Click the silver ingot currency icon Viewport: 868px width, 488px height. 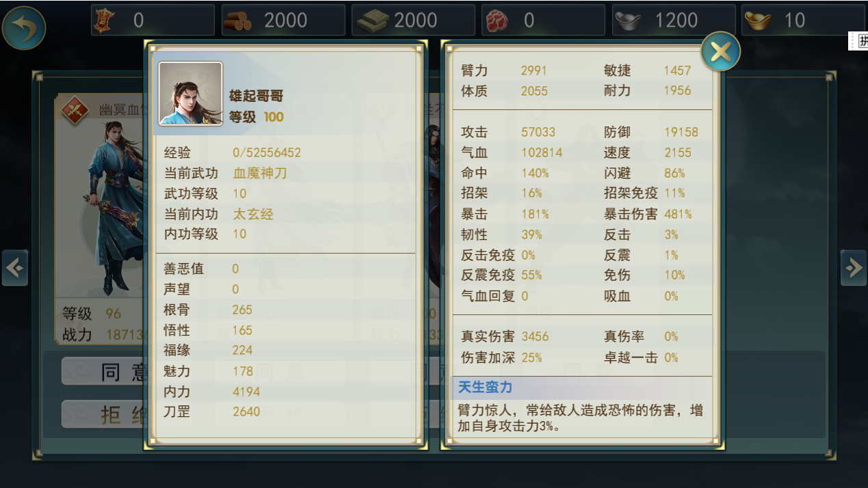tap(628, 21)
